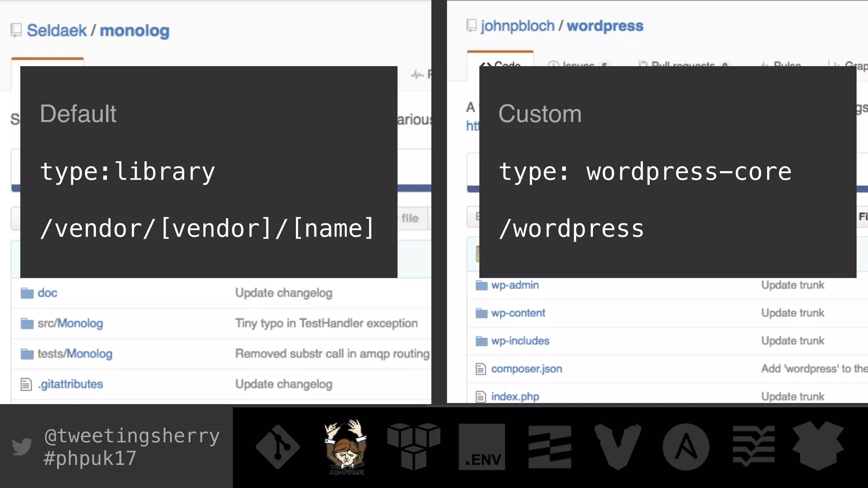Click the wp-admin folder icon
The image size is (868, 488).
click(481, 285)
